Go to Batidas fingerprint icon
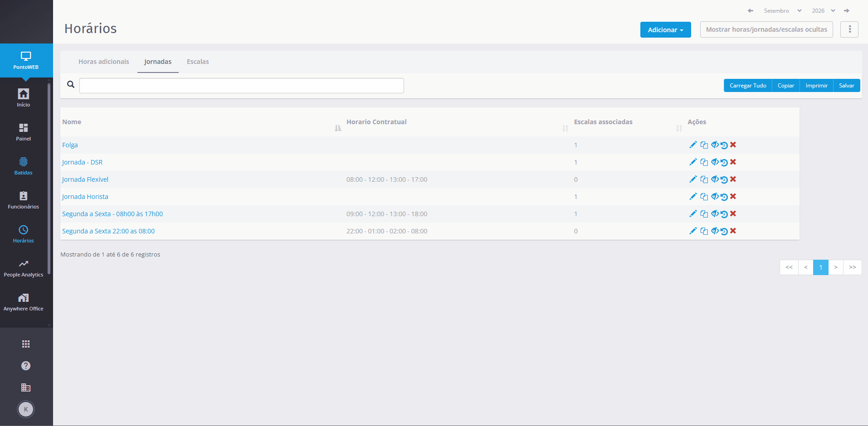 coord(24,166)
